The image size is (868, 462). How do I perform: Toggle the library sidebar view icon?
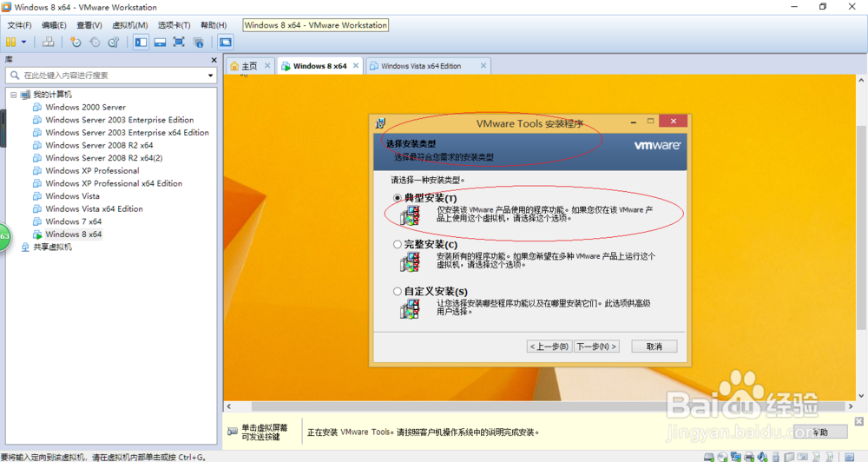(x=141, y=42)
